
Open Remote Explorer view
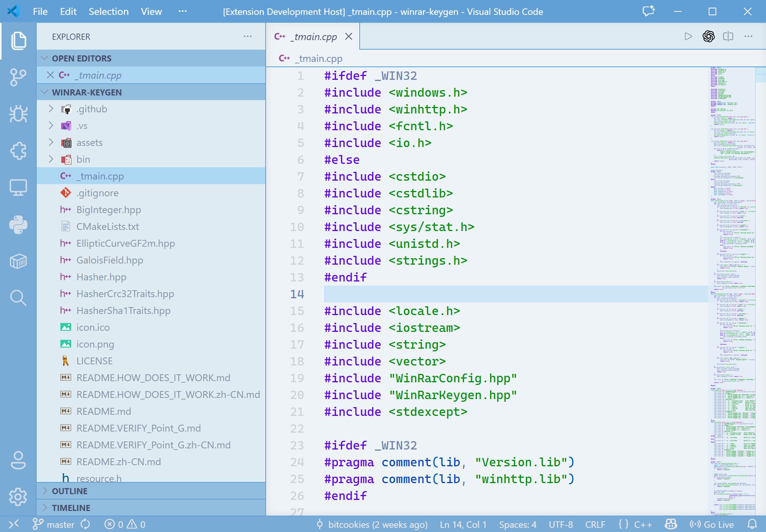(18, 188)
